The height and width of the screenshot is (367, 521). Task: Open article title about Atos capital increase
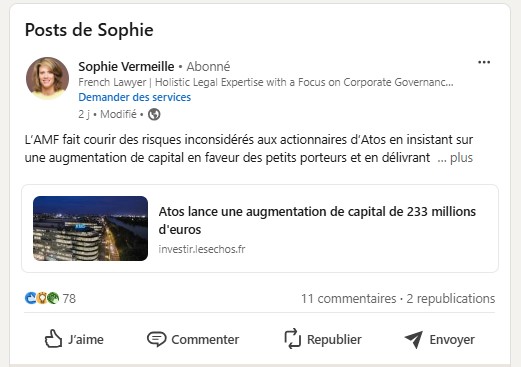(317, 220)
